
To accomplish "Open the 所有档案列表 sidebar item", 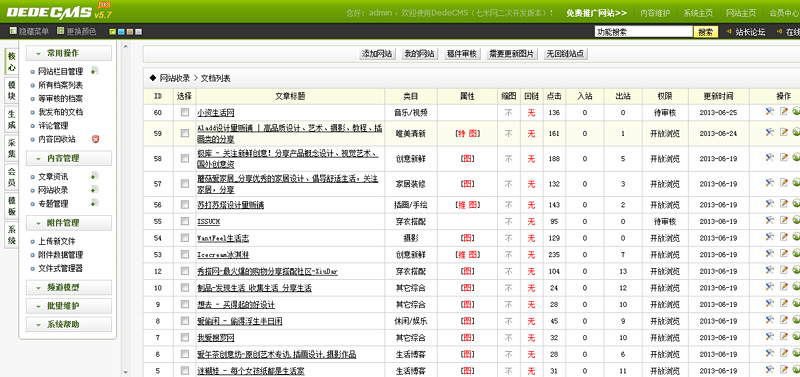I will [61, 85].
